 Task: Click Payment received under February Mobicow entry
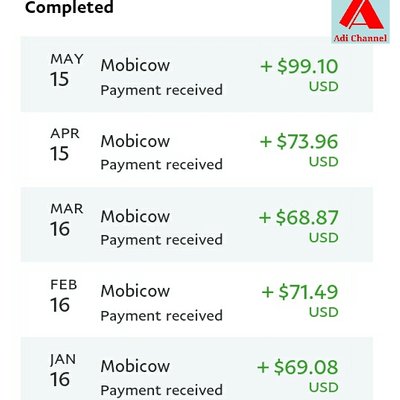click(161, 316)
